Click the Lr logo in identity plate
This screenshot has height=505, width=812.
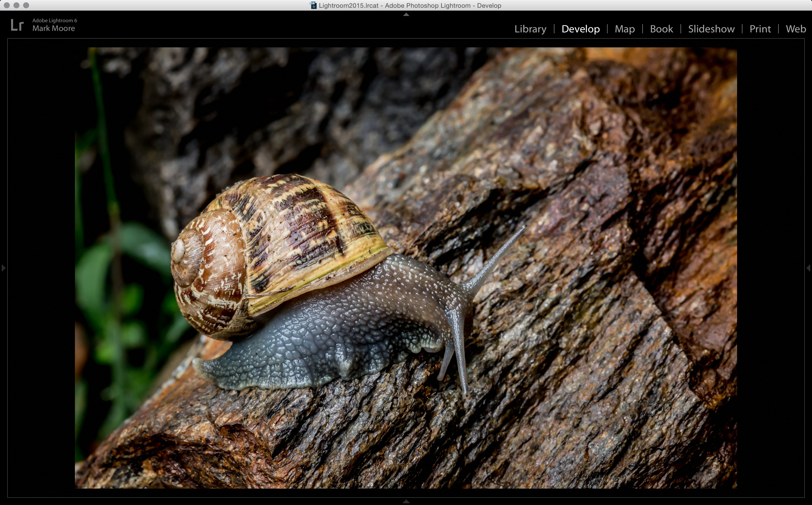pyautogui.click(x=17, y=25)
